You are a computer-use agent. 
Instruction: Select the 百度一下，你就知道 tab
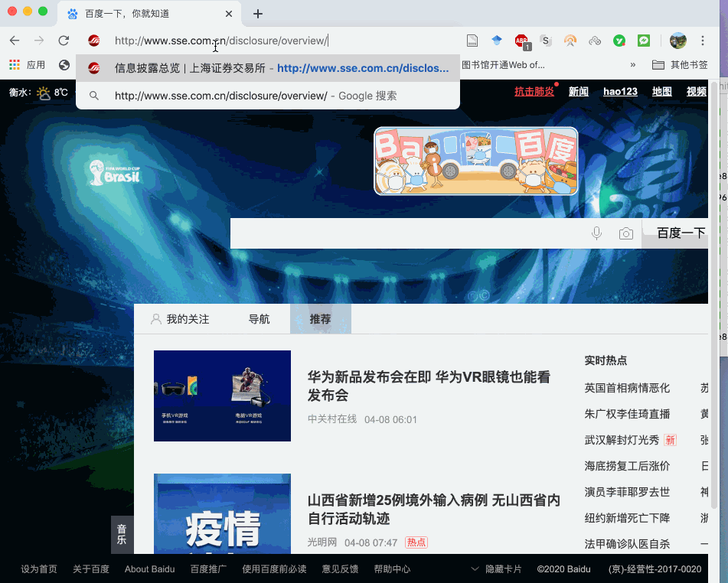click(149, 14)
